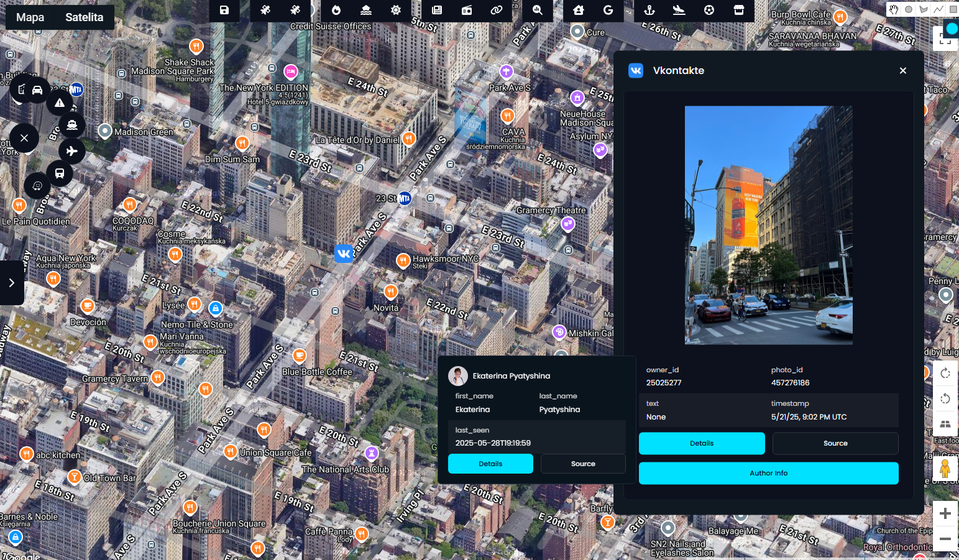Click the Gramercy Theatre marker
959x560 pixels.
[567, 224]
